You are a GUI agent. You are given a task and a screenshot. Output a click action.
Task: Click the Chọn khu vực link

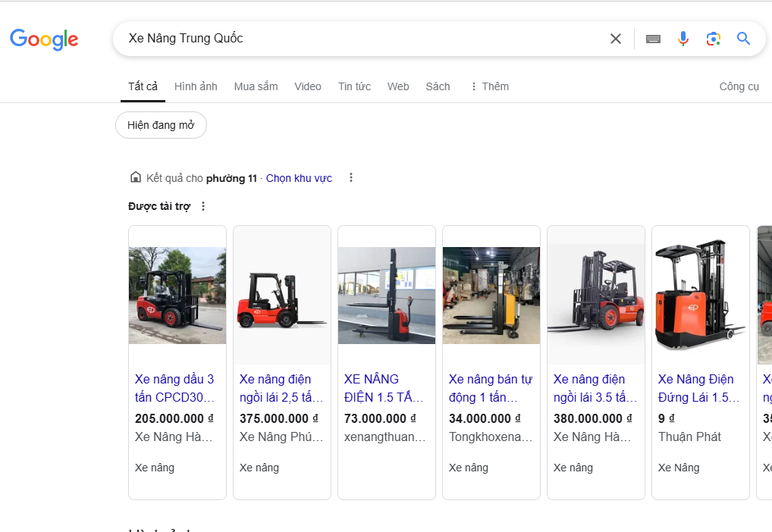tap(299, 178)
